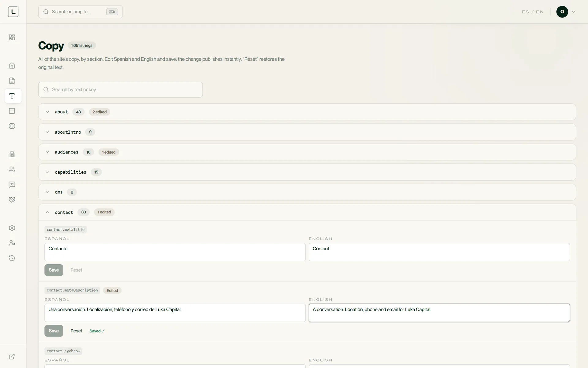Click the 1 edited badge on audiences
Screen dimensions: 588x368
[x=109, y=152]
